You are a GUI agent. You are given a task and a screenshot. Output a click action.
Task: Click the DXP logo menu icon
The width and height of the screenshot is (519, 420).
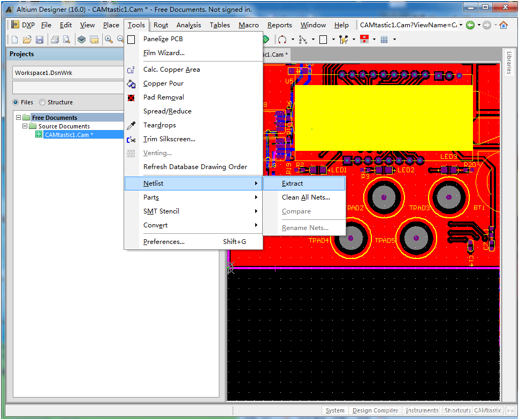click(15, 25)
